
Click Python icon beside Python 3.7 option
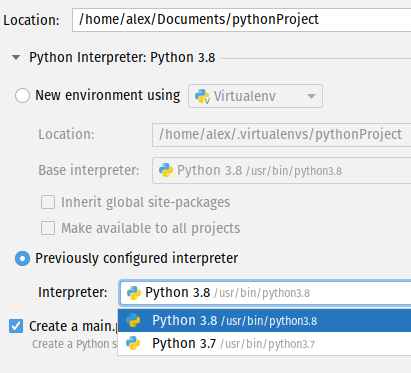[133, 343]
